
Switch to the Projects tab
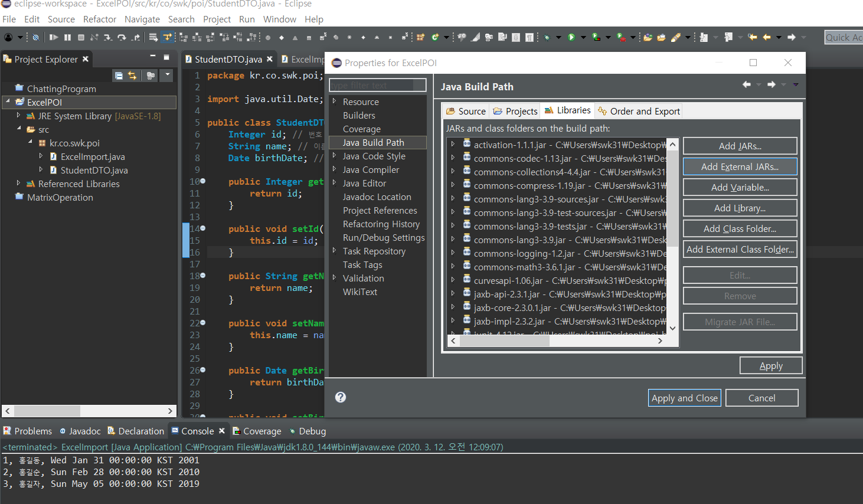(516, 111)
